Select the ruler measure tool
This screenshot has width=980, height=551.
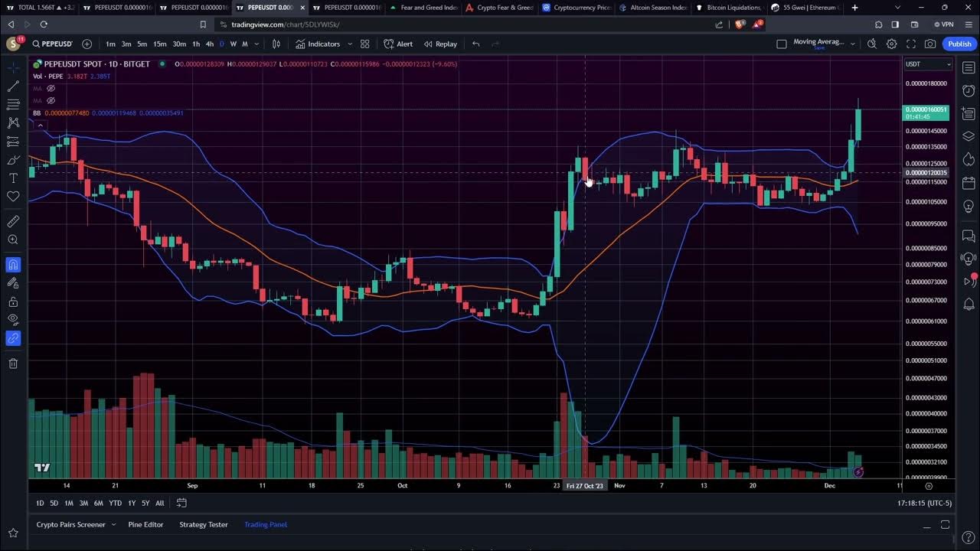[x=13, y=221]
